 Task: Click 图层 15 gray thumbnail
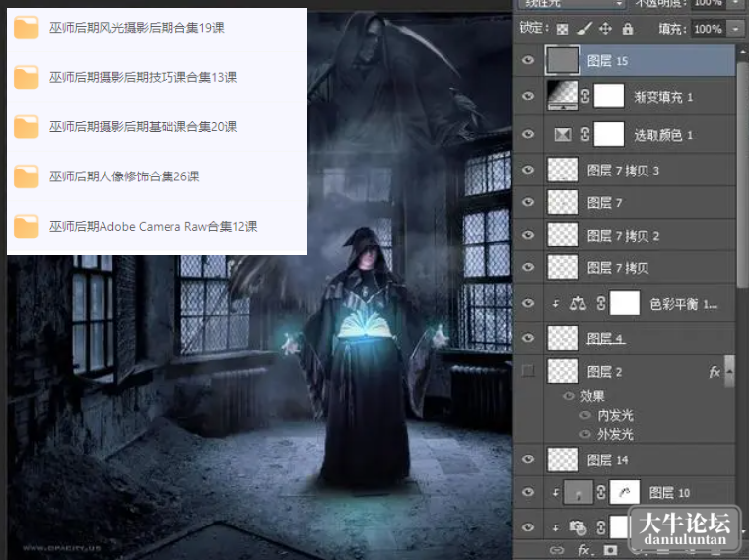click(562, 60)
